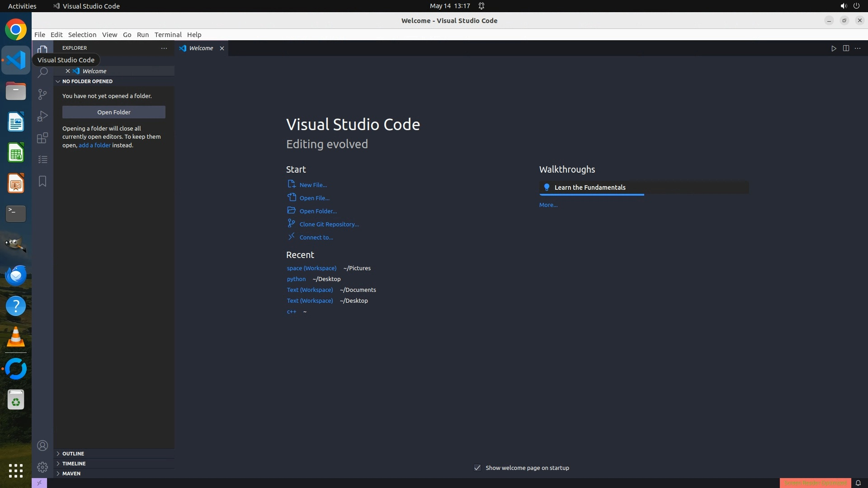Collapse the No Folder Opened section
The image size is (868, 488).
click(87, 81)
